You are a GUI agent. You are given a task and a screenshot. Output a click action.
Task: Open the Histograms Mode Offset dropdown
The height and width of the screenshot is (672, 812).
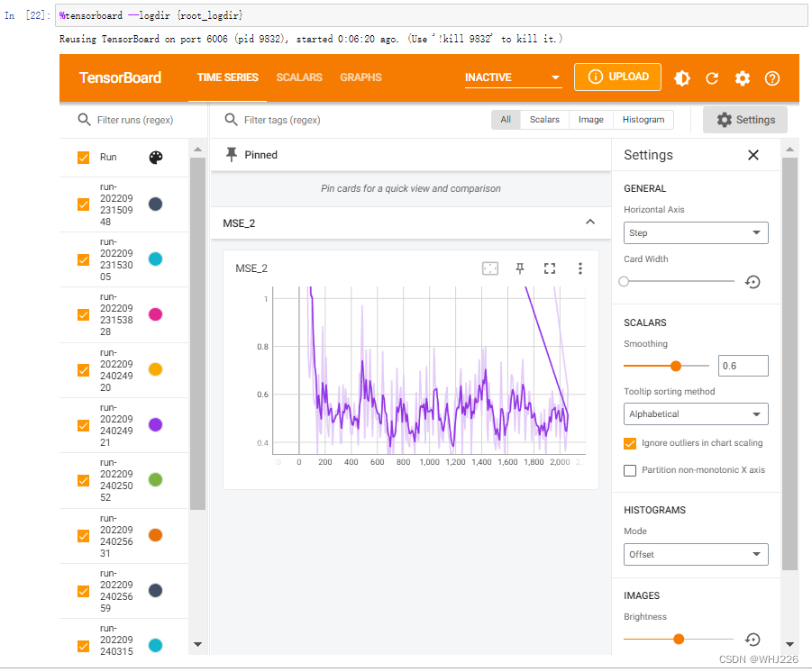696,555
